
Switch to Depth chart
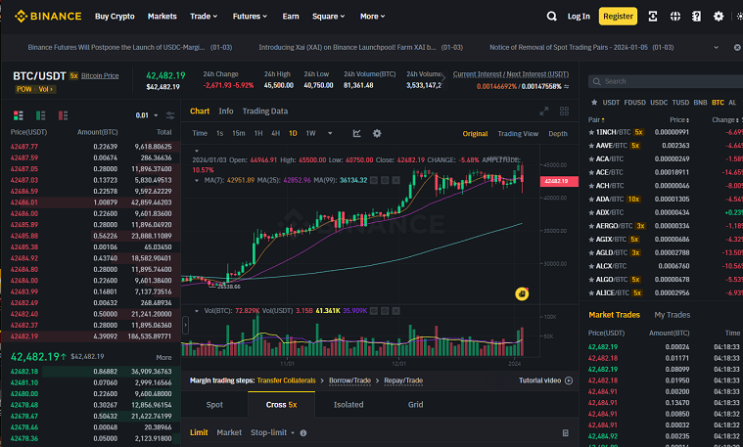tap(558, 134)
